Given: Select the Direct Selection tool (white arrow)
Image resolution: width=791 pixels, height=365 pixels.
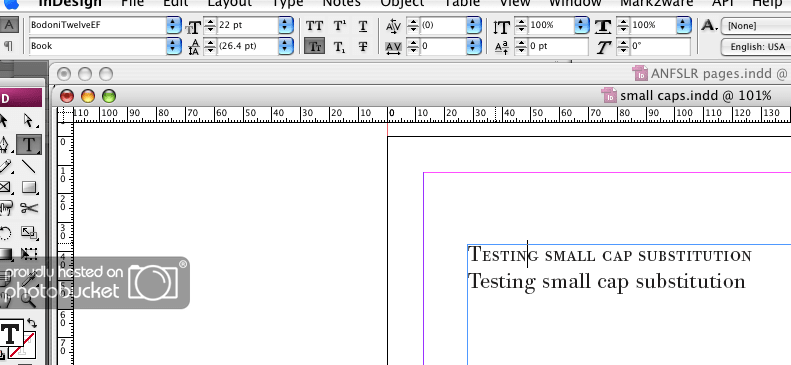Looking at the screenshot, I should pos(28,121).
